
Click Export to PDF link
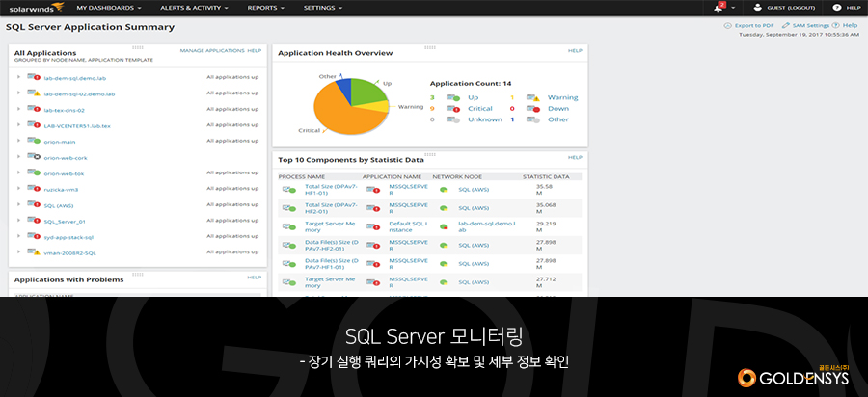[754, 25]
